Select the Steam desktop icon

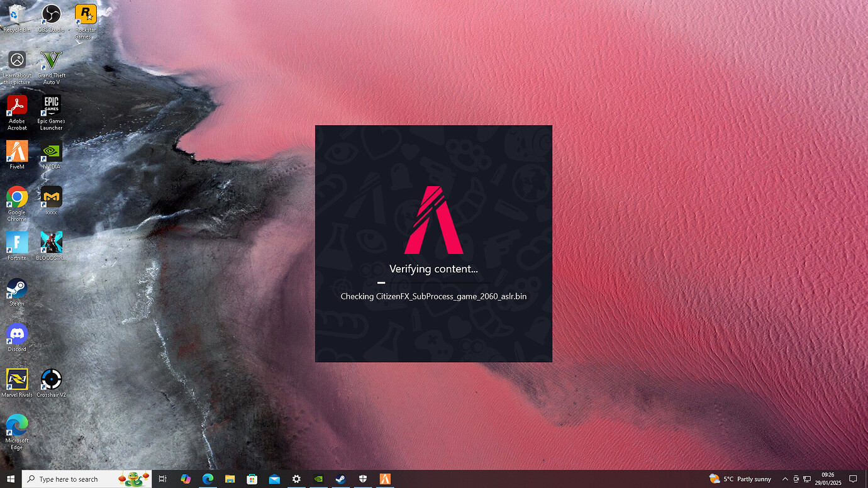point(17,292)
